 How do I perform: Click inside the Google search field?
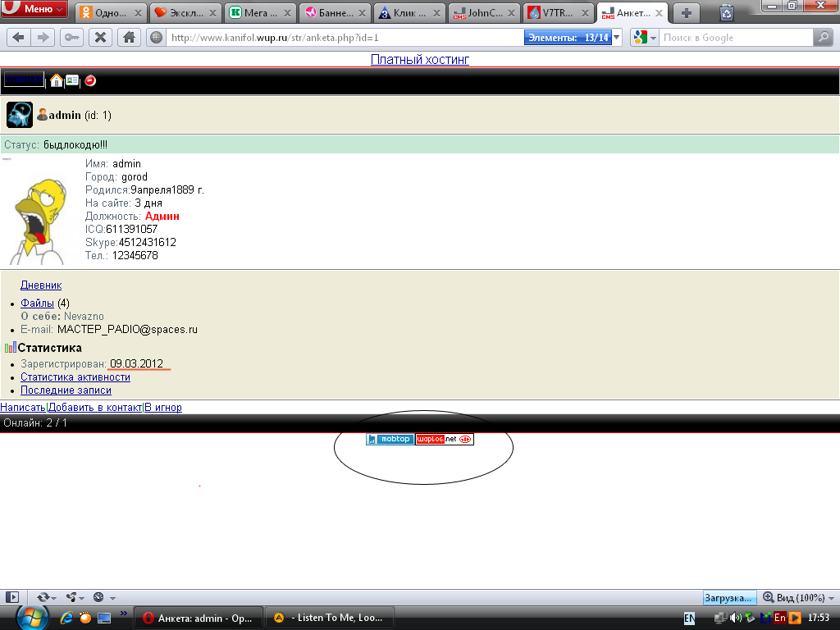pyautogui.click(x=734, y=37)
